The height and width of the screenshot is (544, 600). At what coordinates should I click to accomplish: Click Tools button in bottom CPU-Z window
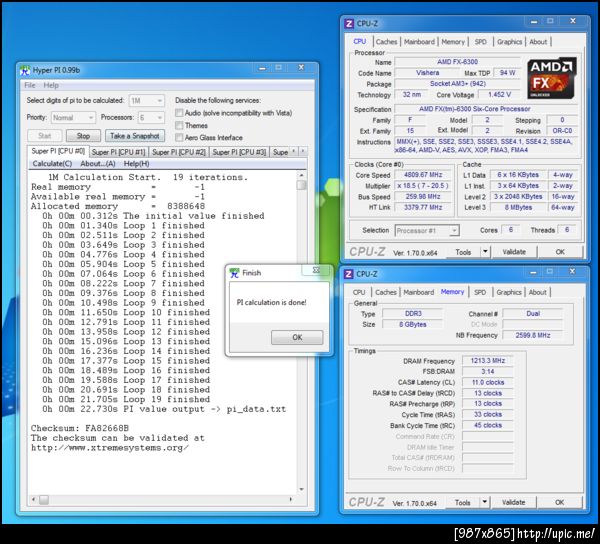pos(462,502)
